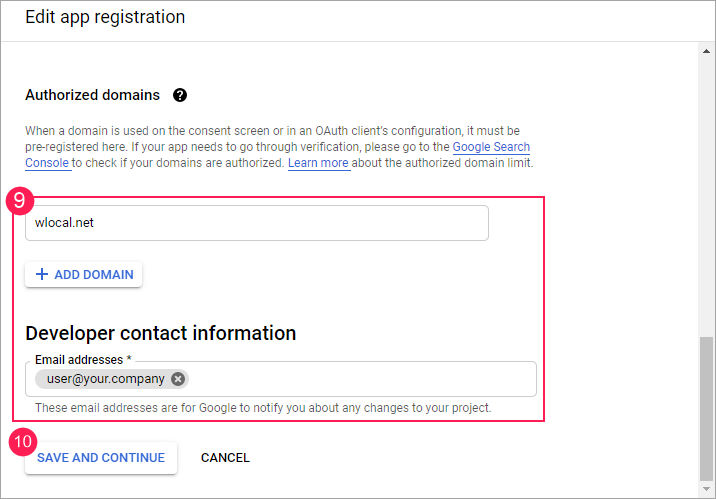Image resolution: width=716 pixels, height=499 pixels.
Task: Click the Email addresses field label
Action: pos(83,359)
